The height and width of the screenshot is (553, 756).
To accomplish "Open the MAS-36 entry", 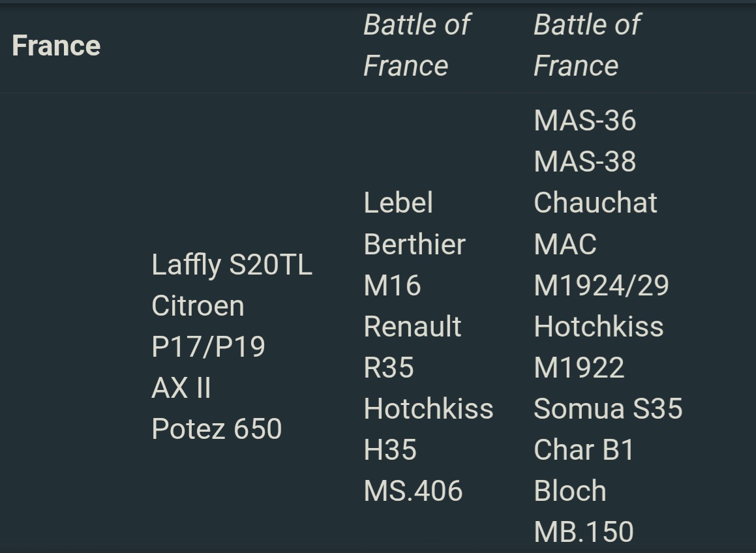I will pos(584,121).
